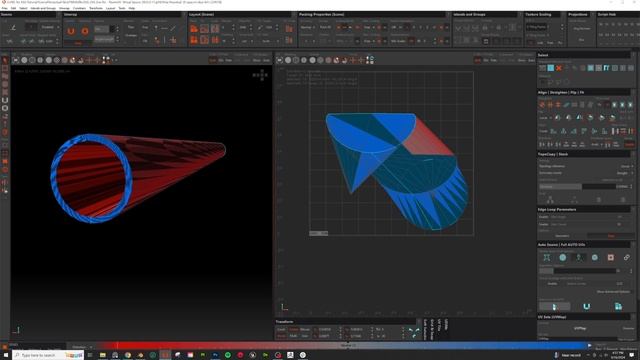Select the cyan square mode in Select panel
The image size is (640, 360).
551,68
